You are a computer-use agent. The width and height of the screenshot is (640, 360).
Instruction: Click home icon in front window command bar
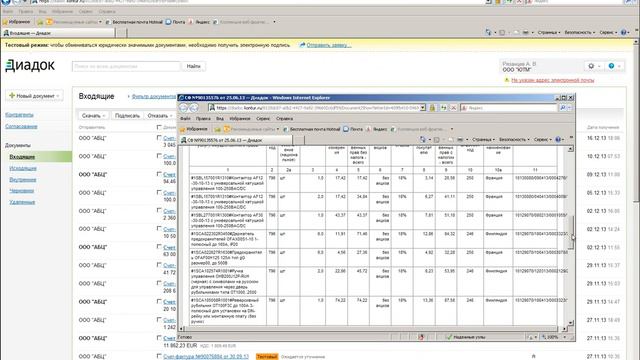pos(423,140)
